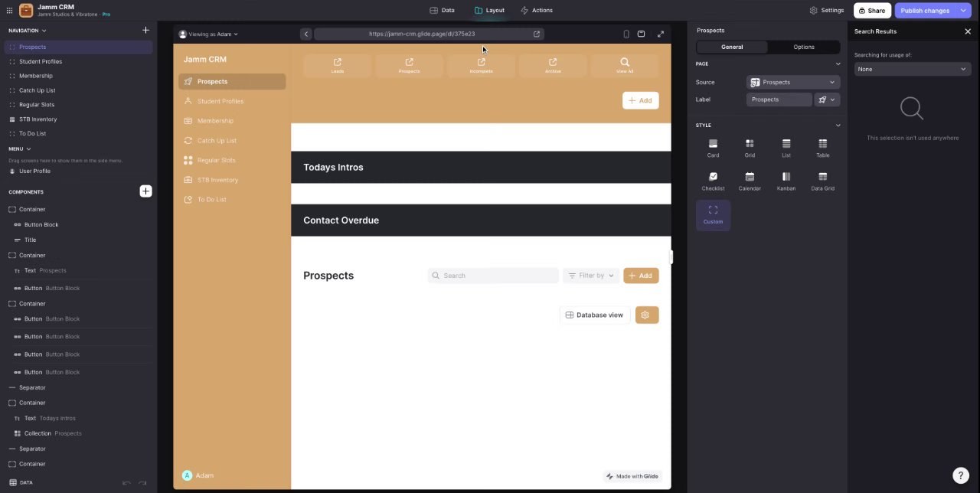Select the Title component

78,240
